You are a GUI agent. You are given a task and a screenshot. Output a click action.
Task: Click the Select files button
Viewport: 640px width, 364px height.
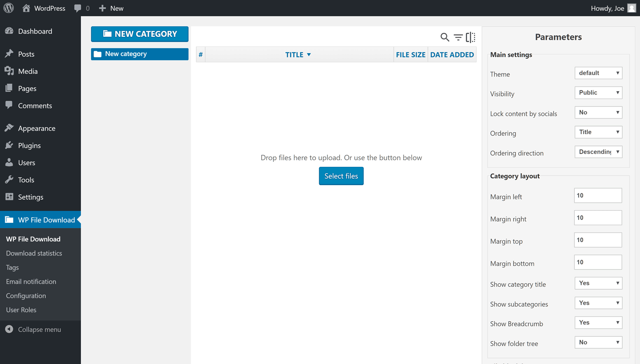(x=341, y=176)
